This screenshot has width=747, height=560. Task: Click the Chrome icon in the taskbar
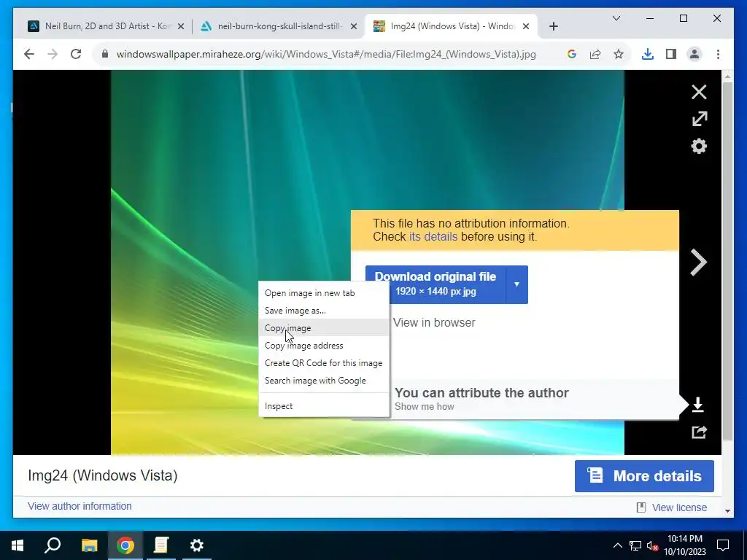(x=125, y=545)
